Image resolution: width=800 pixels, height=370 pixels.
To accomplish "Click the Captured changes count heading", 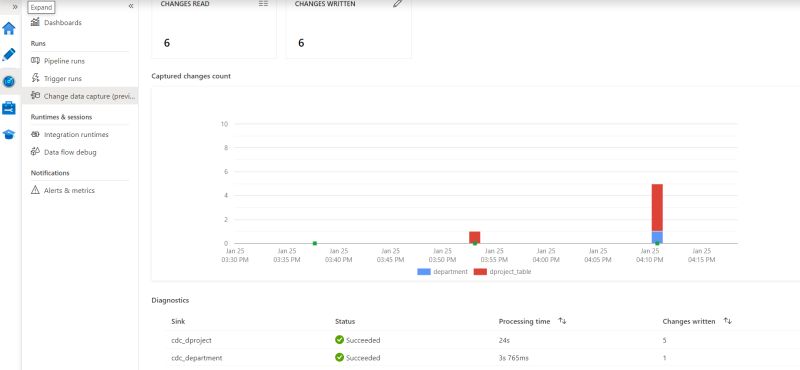I will (x=191, y=76).
